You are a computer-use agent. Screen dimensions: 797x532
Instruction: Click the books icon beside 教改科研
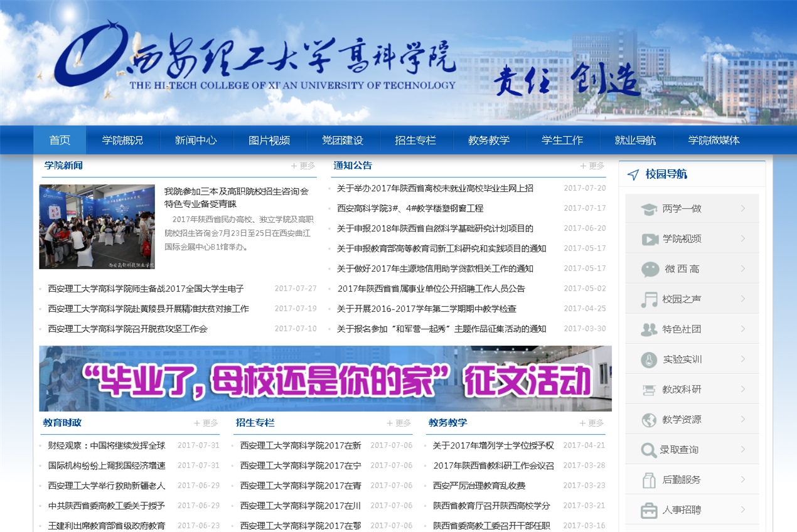[x=649, y=390]
